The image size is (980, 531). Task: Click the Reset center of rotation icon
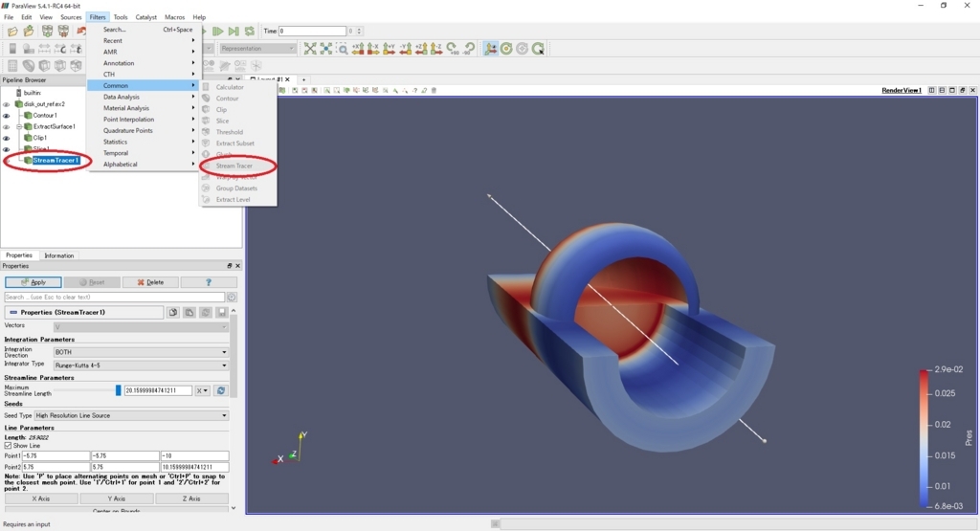click(x=522, y=49)
